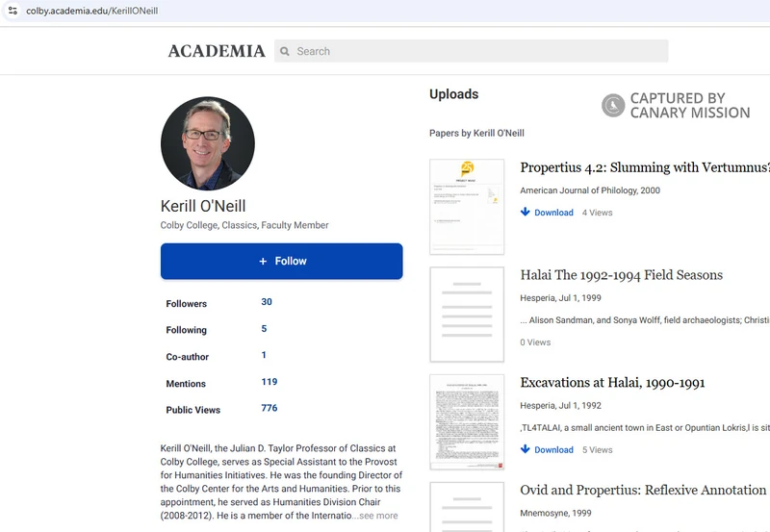Click download arrow icon for Propertius 4.2

[525, 212]
